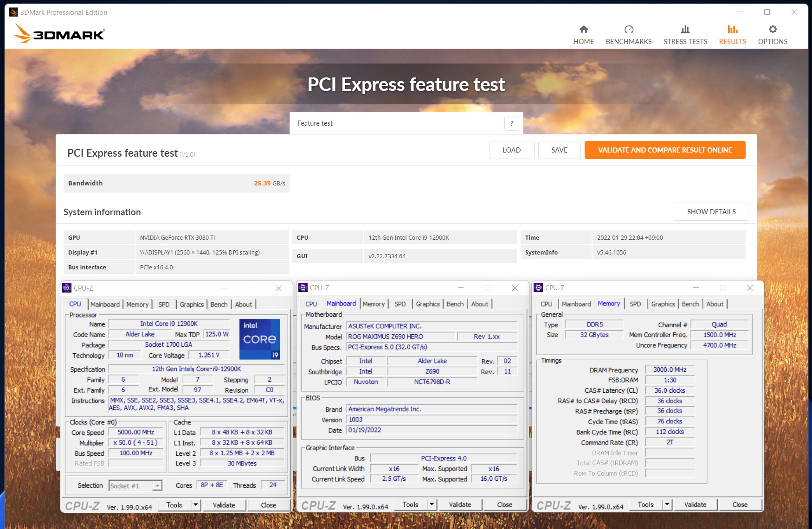Screen dimensions: 812x529
Task: Open the Benchmarks section
Action: [x=629, y=35]
